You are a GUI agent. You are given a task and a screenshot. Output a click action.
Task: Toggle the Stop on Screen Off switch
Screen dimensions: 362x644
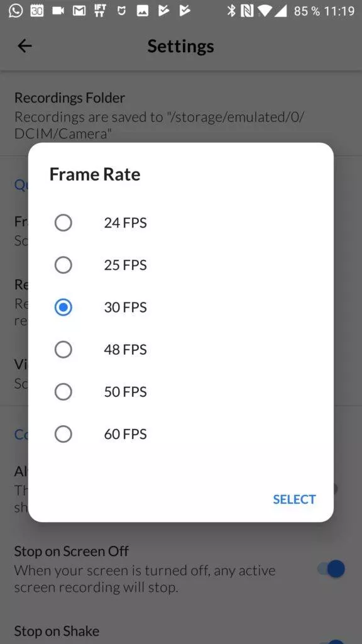coord(331,569)
